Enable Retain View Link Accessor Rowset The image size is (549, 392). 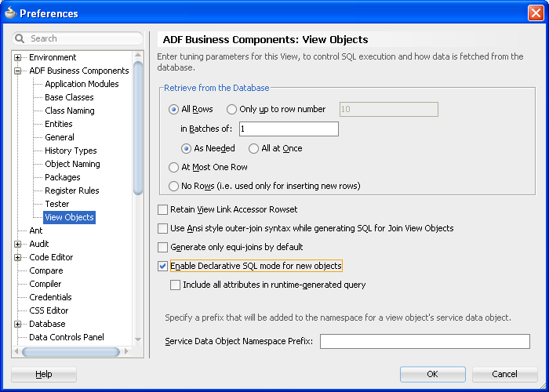(x=162, y=209)
